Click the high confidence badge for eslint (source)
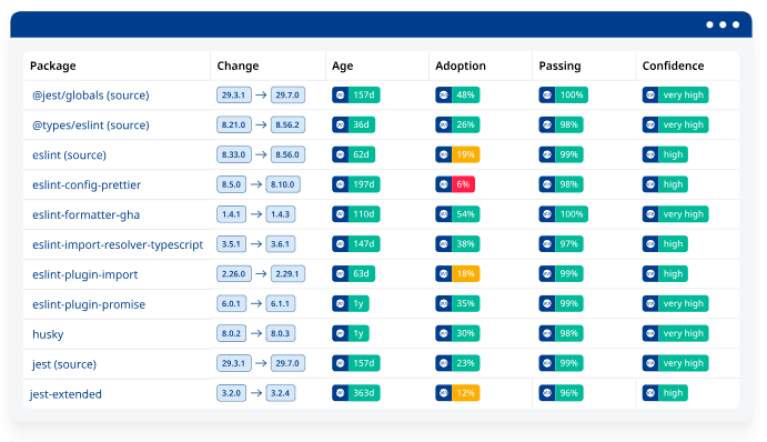Screen dimensions: 767x442 tap(665, 155)
